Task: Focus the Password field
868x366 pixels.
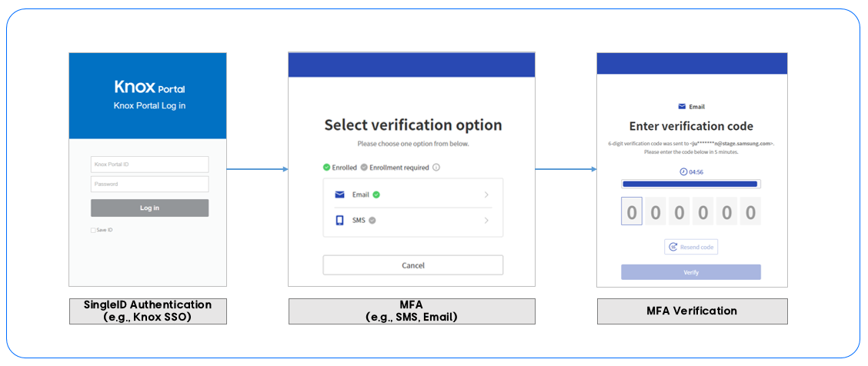Action: 149,184
